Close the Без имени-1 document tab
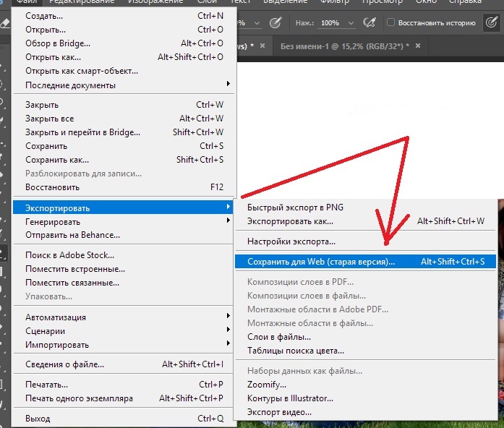 point(418,46)
